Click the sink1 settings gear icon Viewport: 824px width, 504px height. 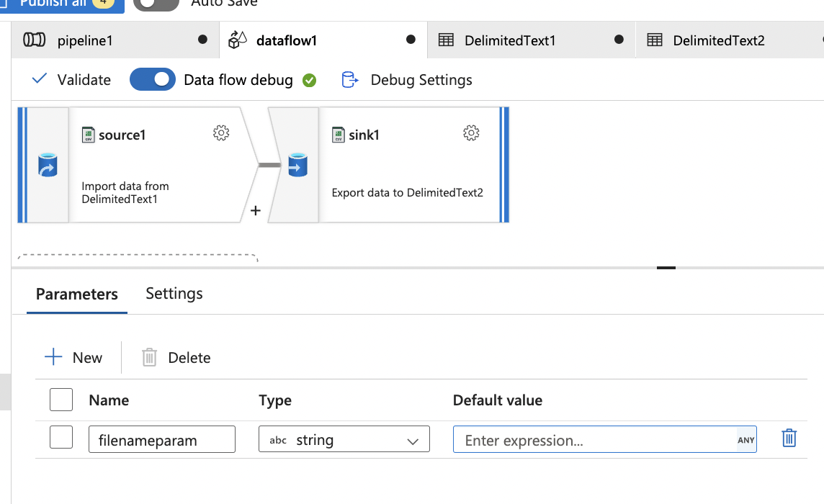tap(471, 133)
